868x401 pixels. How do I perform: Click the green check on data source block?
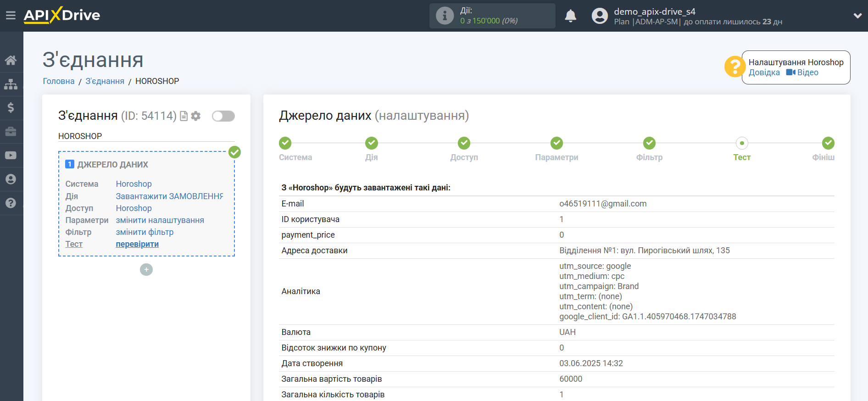[x=234, y=152]
